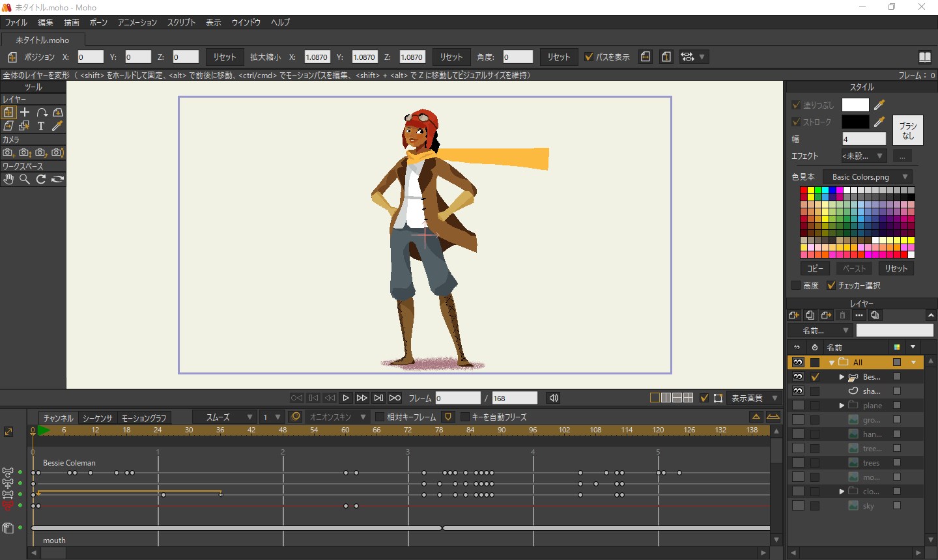Toggle the ストローク stroke checkbox
Viewport: 938px width, 560px height.
[796, 122]
